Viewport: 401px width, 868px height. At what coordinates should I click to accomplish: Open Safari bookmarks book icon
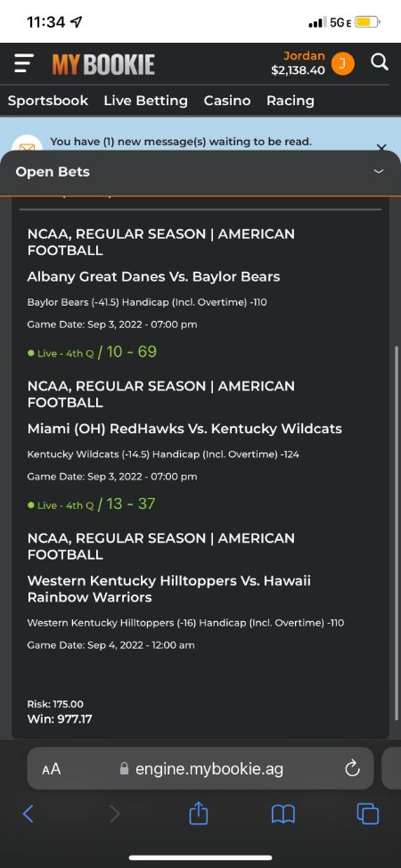click(283, 815)
